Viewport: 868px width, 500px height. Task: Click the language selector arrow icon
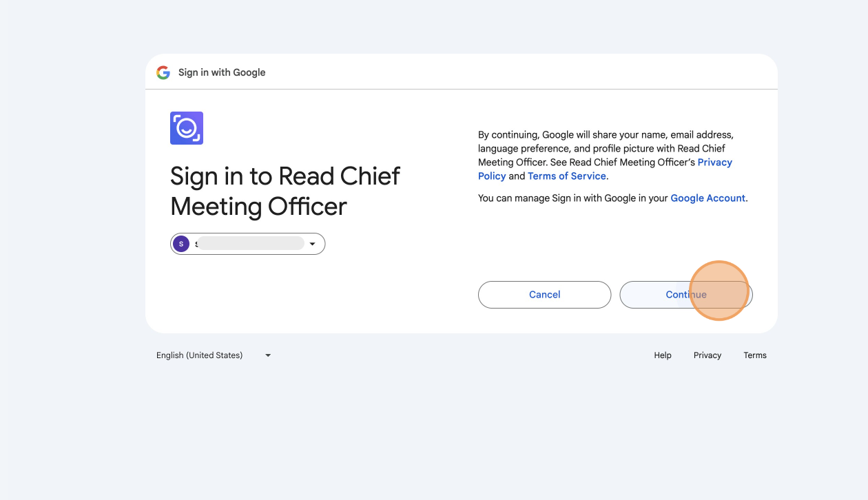coord(268,355)
